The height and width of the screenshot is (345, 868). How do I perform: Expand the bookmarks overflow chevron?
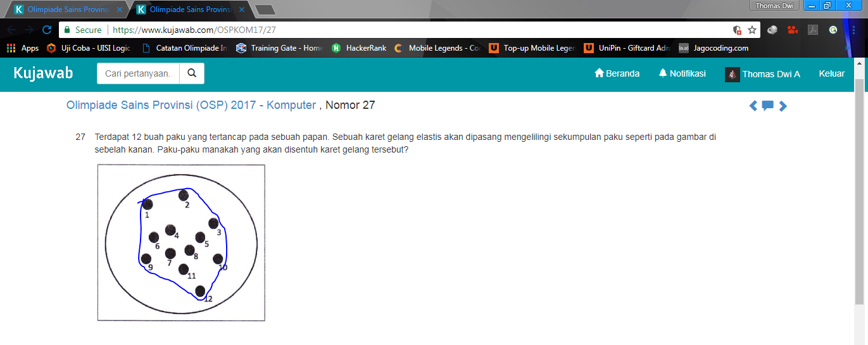pyautogui.click(x=847, y=48)
